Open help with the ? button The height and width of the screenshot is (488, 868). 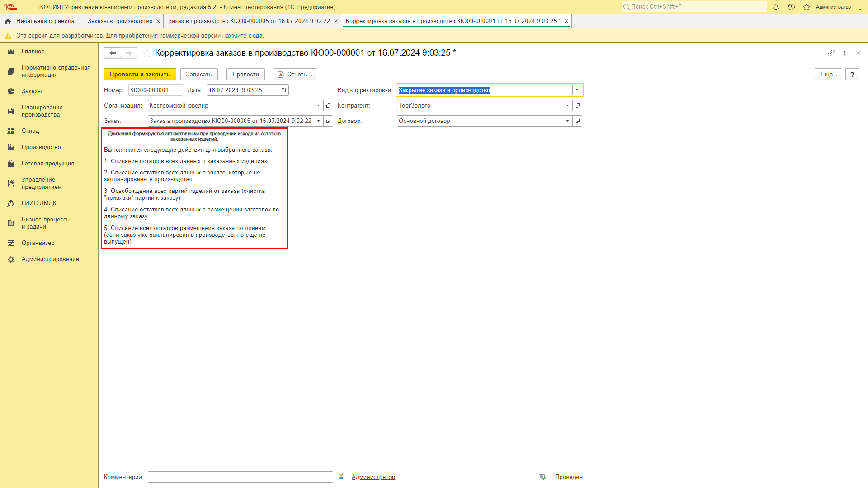click(x=852, y=75)
